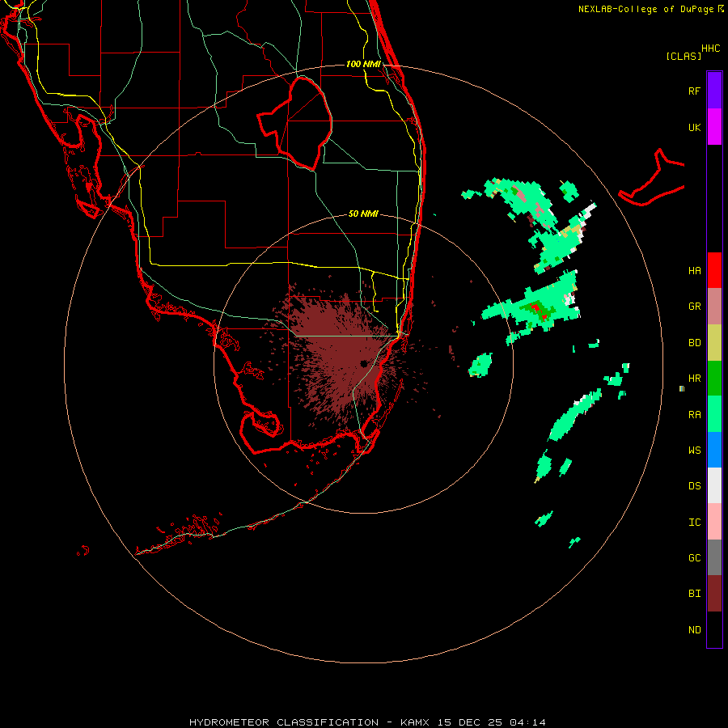This screenshot has height=728, width=728.
Task: Click the HR dark green legend swatch
Action: 714,379
